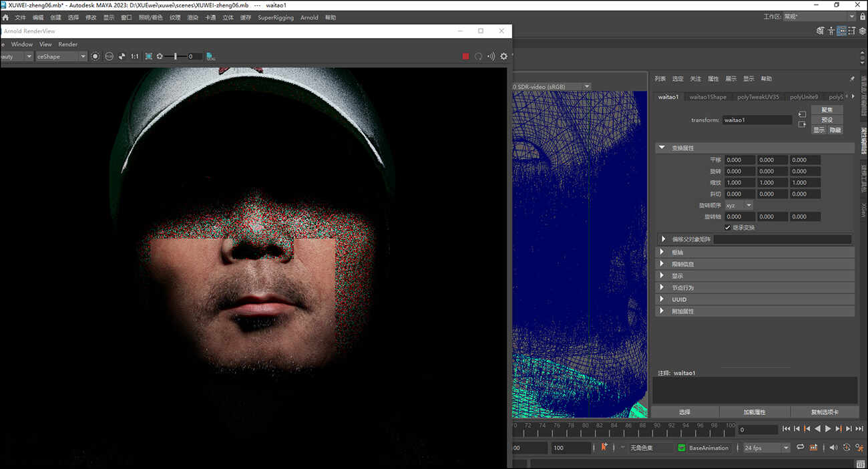This screenshot has width=868, height=469.
Task: Click the refresh render icon
Action: click(478, 57)
